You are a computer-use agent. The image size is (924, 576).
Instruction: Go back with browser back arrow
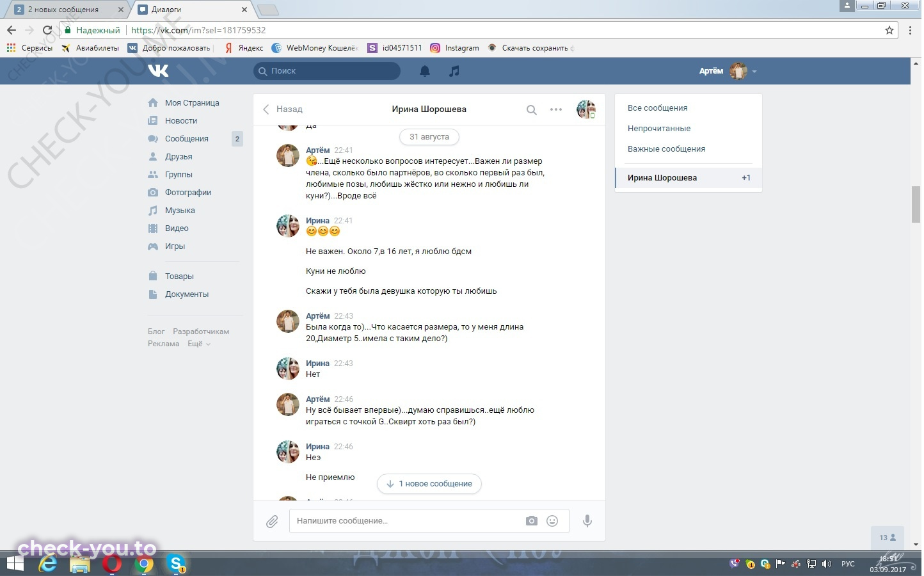tap(12, 30)
